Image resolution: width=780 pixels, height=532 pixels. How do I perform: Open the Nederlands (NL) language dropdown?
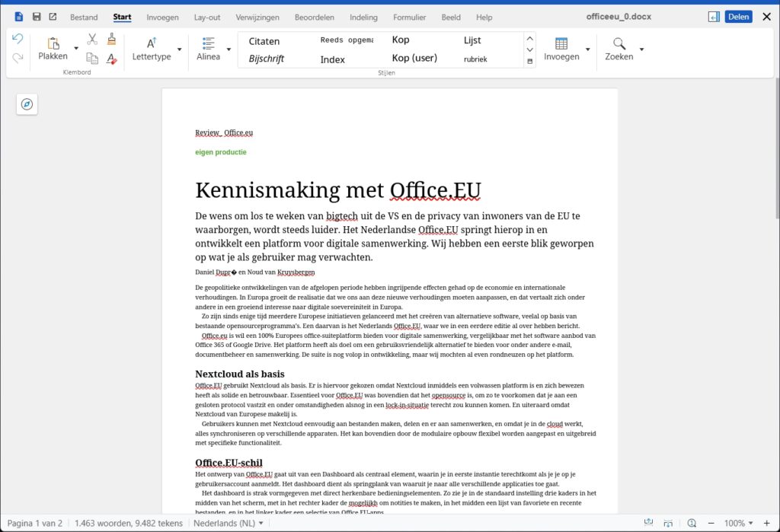[x=229, y=523]
